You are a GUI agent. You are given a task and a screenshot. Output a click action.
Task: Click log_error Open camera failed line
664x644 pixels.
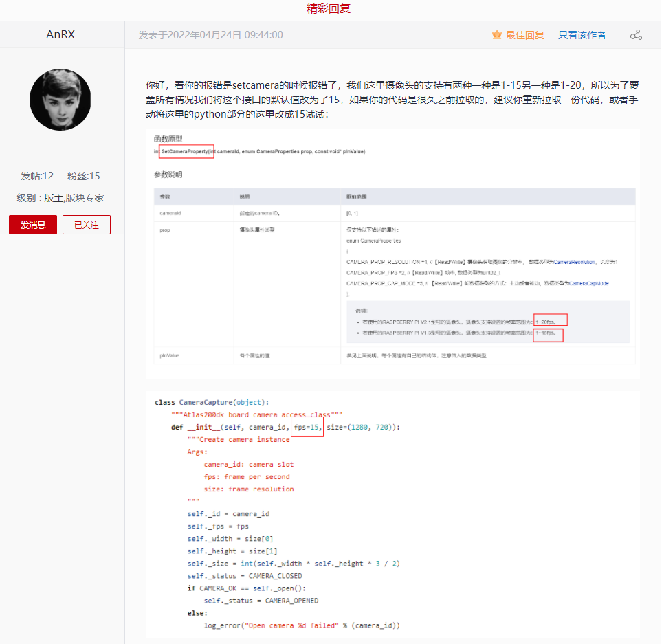(x=302, y=625)
